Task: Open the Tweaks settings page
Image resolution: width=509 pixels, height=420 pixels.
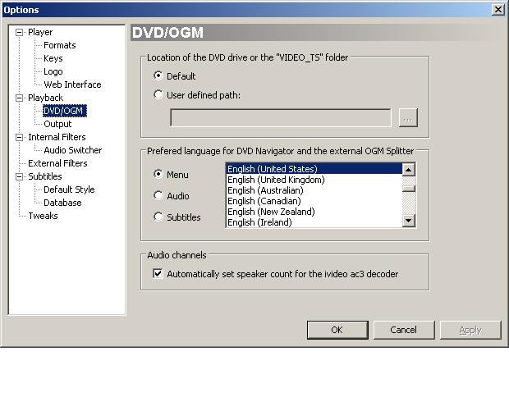Action: pos(43,216)
